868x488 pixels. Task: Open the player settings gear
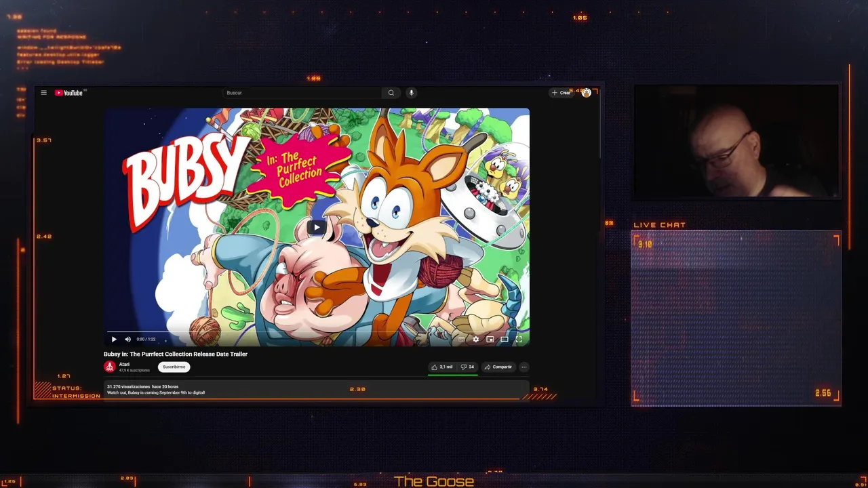[x=476, y=340]
